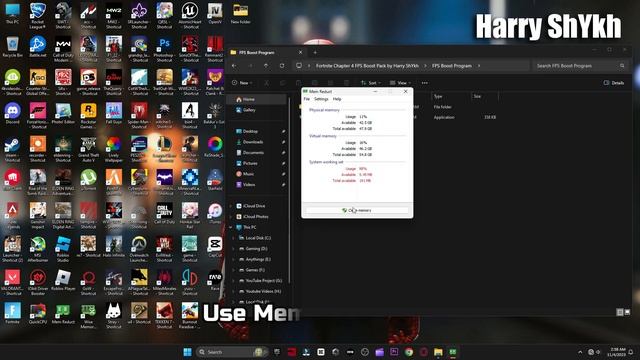The image size is (640, 360).
Task: Launch the Roblox Studio desktop icon
Action: tap(63, 250)
